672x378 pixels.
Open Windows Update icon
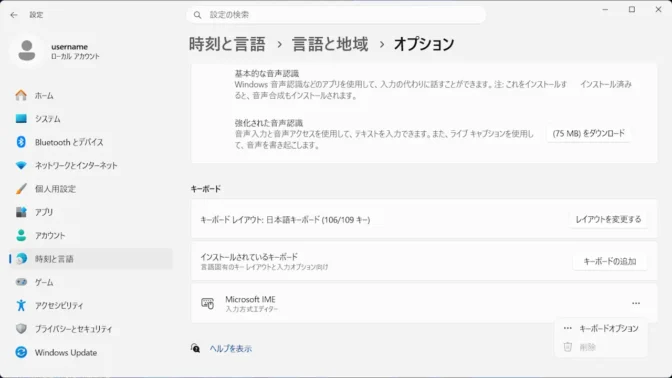[x=21, y=352]
